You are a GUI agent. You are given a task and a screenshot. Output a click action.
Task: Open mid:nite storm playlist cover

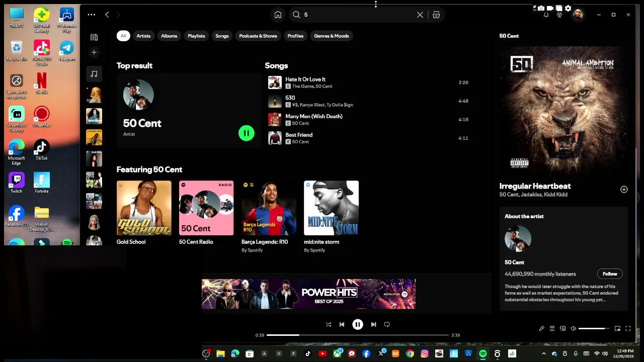(x=331, y=208)
